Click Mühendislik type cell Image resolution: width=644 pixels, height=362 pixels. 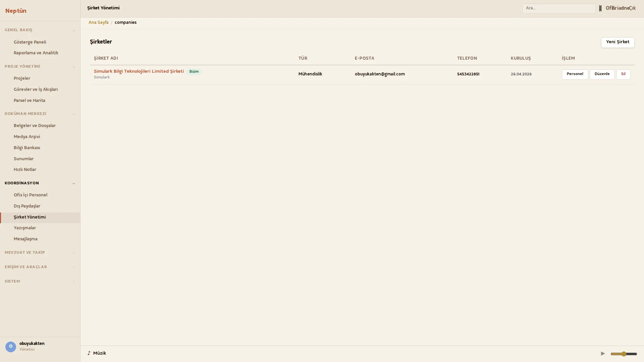click(x=310, y=74)
